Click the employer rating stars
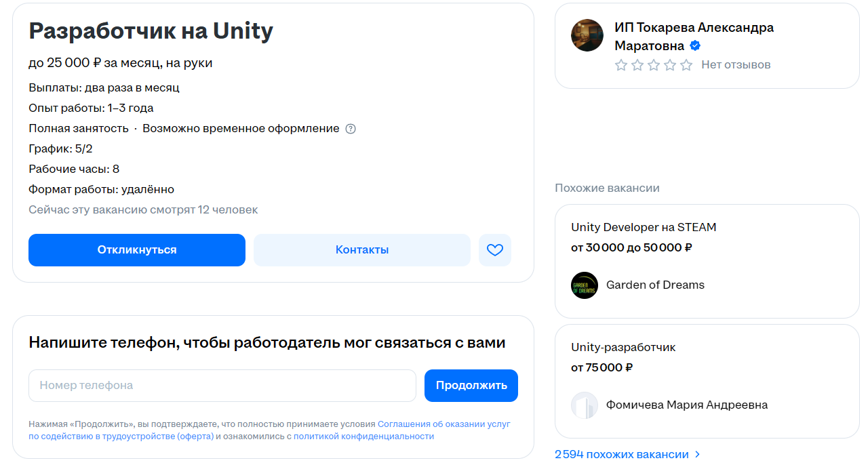The width and height of the screenshot is (868, 467). tap(654, 65)
